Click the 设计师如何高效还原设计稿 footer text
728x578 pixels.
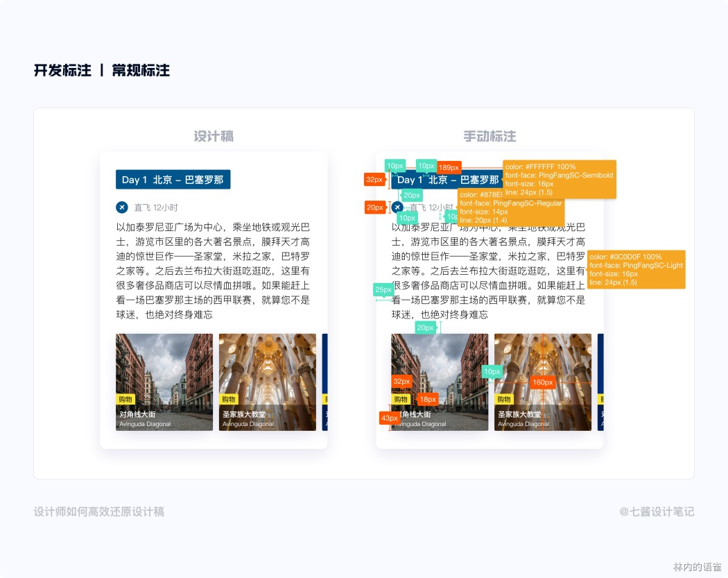(99, 511)
